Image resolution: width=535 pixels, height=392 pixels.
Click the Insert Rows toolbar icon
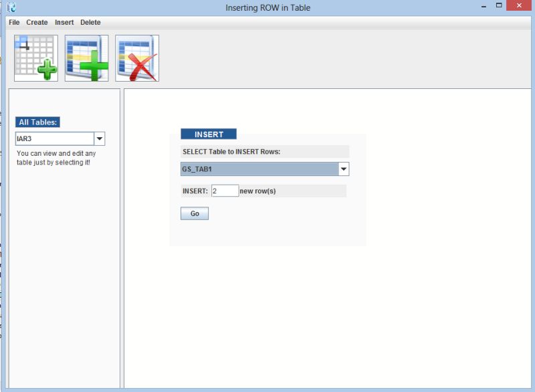click(x=88, y=58)
